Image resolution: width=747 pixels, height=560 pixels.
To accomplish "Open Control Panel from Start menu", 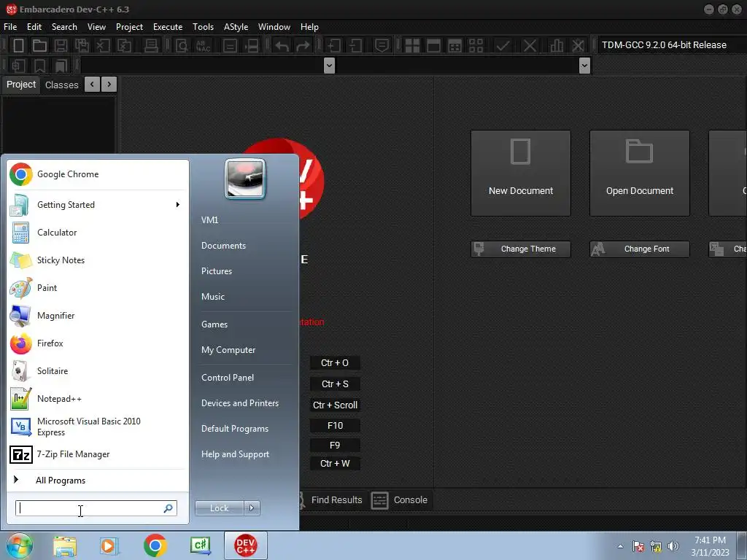I will [x=228, y=378].
